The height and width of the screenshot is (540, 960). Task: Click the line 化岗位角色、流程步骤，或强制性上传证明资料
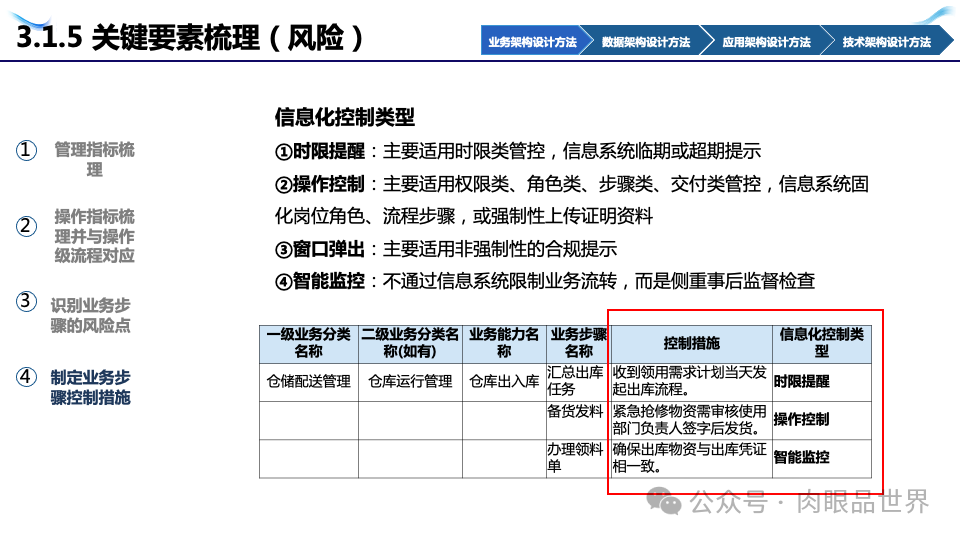click(x=463, y=216)
